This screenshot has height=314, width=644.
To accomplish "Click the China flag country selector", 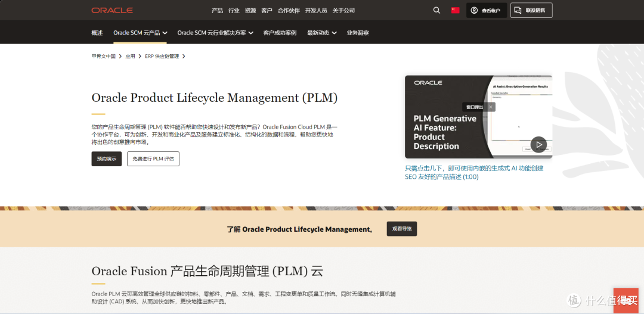I will click(455, 10).
